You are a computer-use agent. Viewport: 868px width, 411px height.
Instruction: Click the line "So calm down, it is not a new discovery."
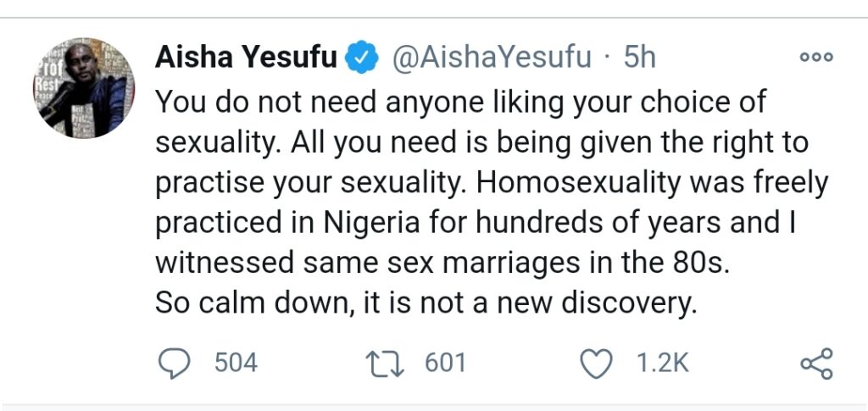click(x=425, y=303)
